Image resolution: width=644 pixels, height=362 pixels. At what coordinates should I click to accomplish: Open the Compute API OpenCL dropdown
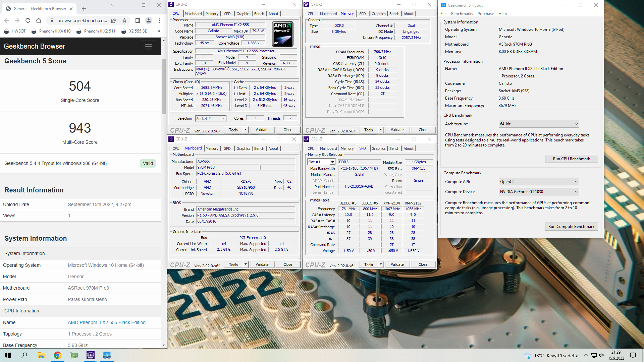click(x=539, y=182)
